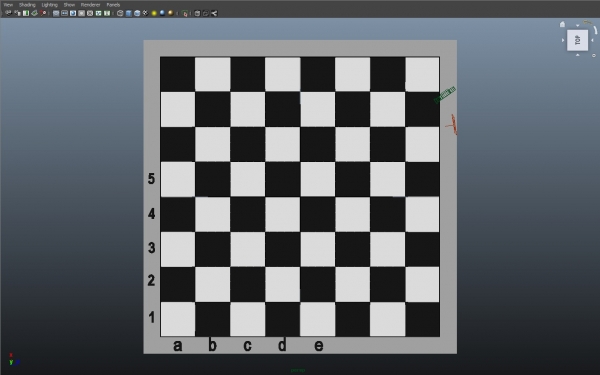
Task: Click the Select Camera icon
Action: pos(8,13)
